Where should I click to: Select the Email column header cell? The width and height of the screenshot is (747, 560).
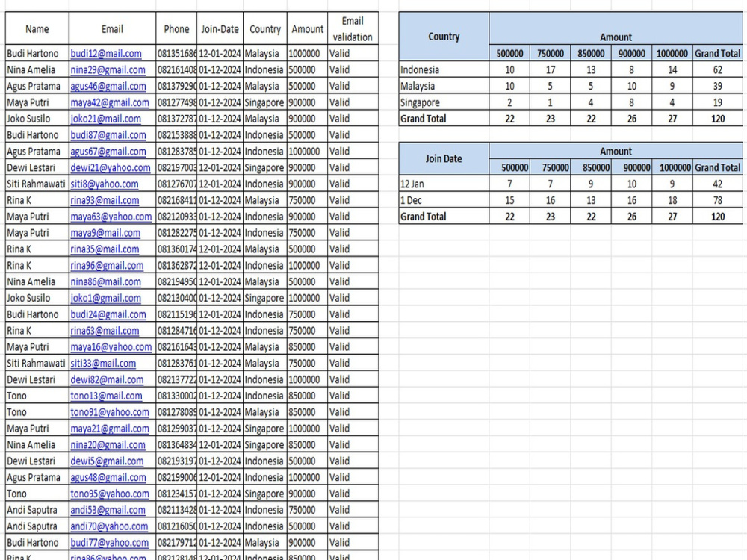click(x=113, y=28)
